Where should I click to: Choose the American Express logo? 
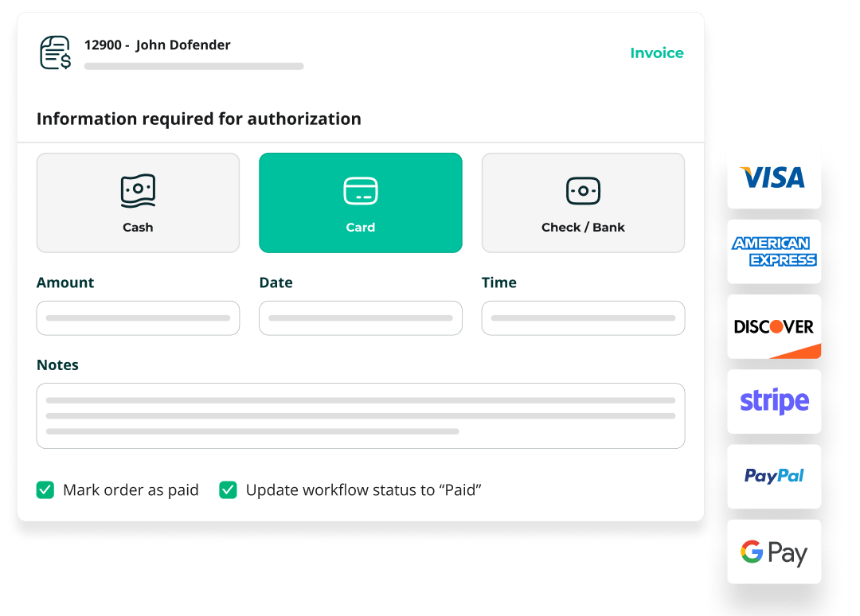tap(773, 251)
